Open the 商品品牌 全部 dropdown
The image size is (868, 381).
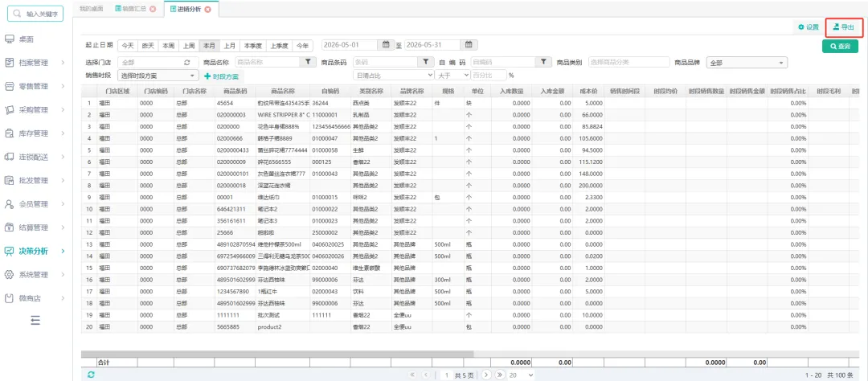point(747,63)
